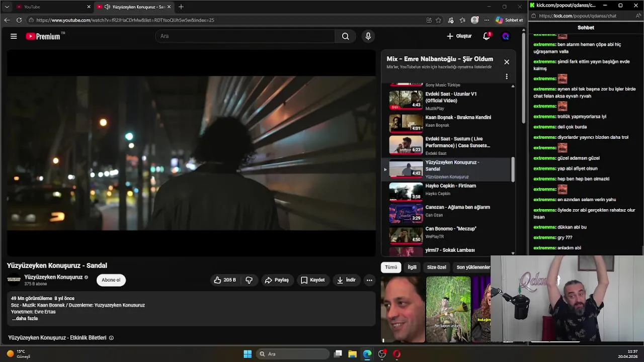Image resolution: width=644 pixels, height=362 pixels.
Task: Expand description with ...daha fazla
Action: click(x=25, y=318)
